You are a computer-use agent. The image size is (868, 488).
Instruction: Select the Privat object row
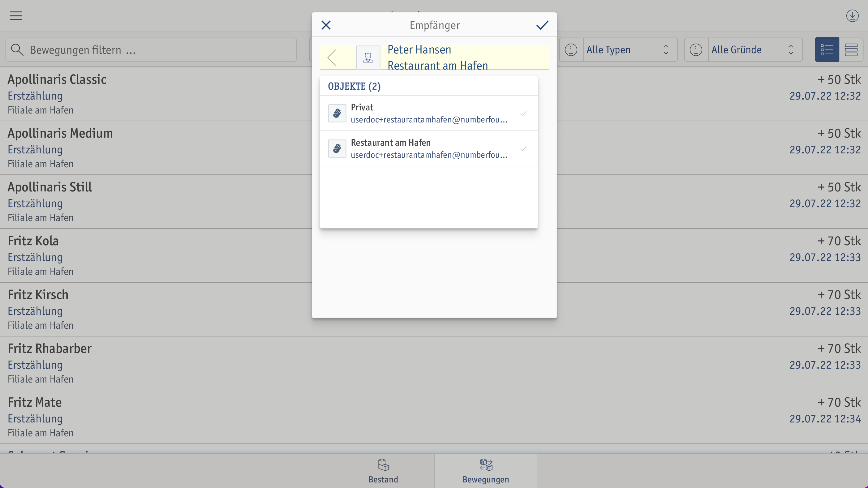coord(429,113)
